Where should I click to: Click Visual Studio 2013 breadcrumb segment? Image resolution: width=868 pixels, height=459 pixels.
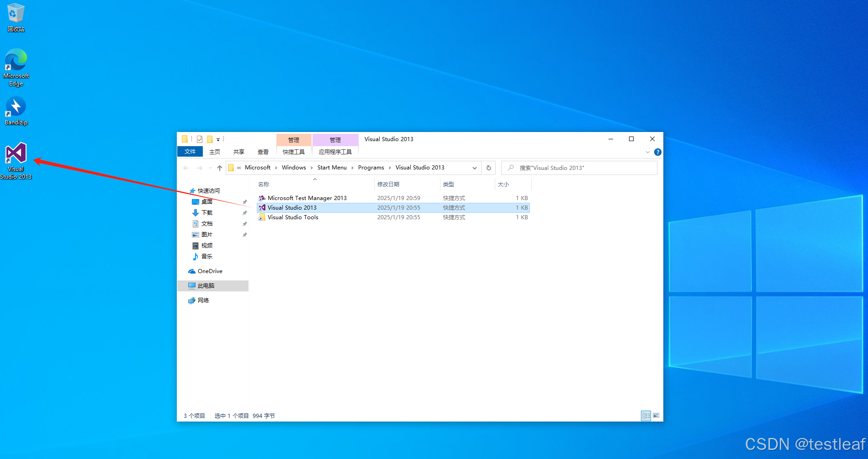[x=420, y=168]
